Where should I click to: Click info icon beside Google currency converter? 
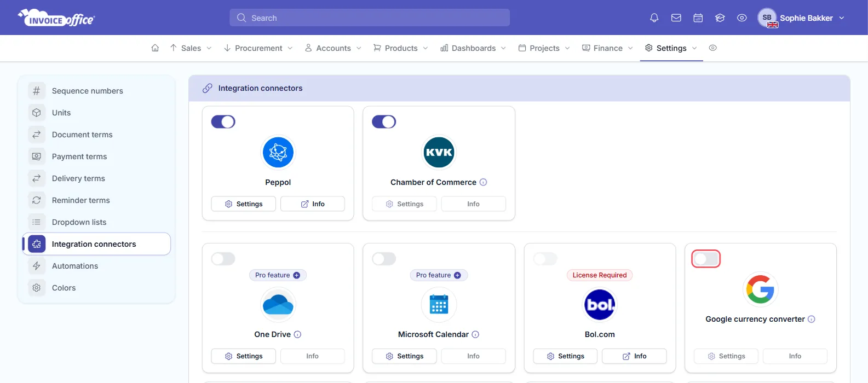(x=812, y=319)
